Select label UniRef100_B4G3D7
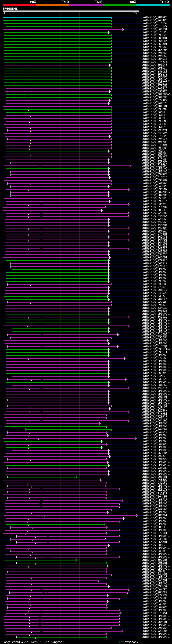The height and width of the screenshot is (644, 172). (154, 228)
